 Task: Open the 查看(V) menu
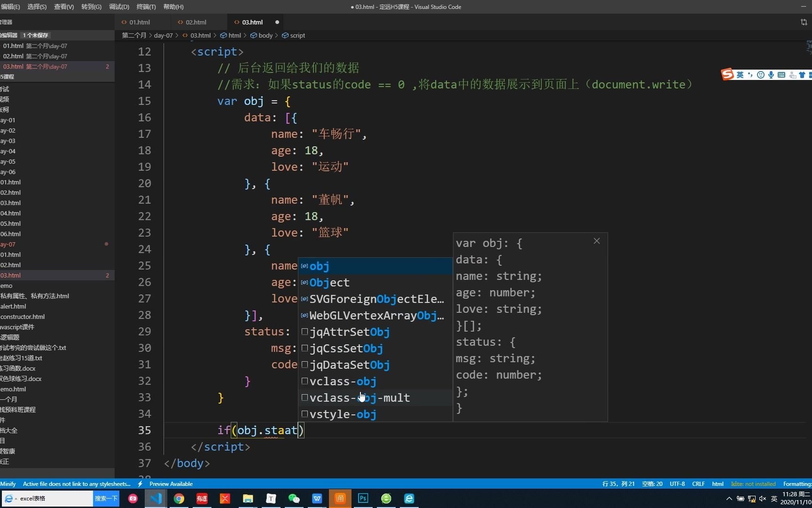[x=64, y=7]
